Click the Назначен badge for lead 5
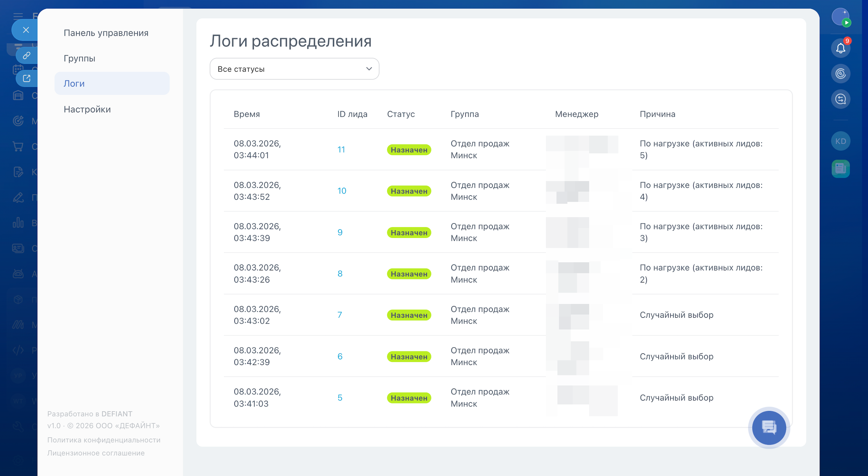The width and height of the screenshot is (868, 476). click(409, 398)
